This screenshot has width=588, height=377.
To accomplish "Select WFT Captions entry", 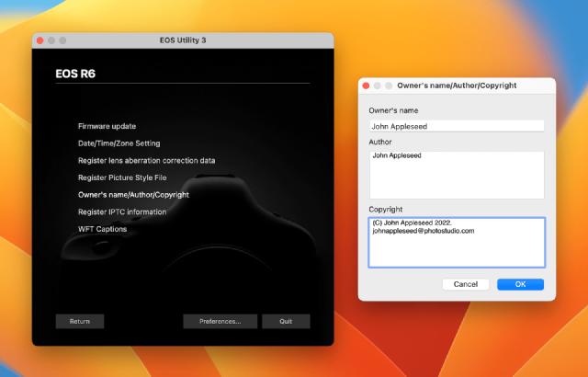I will (x=102, y=229).
